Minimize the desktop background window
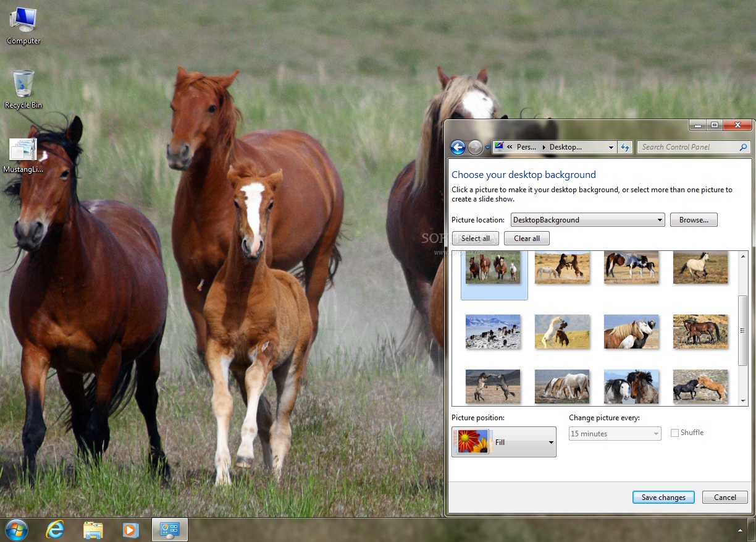The width and height of the screenshot is (756, 542). pos(697,125)
